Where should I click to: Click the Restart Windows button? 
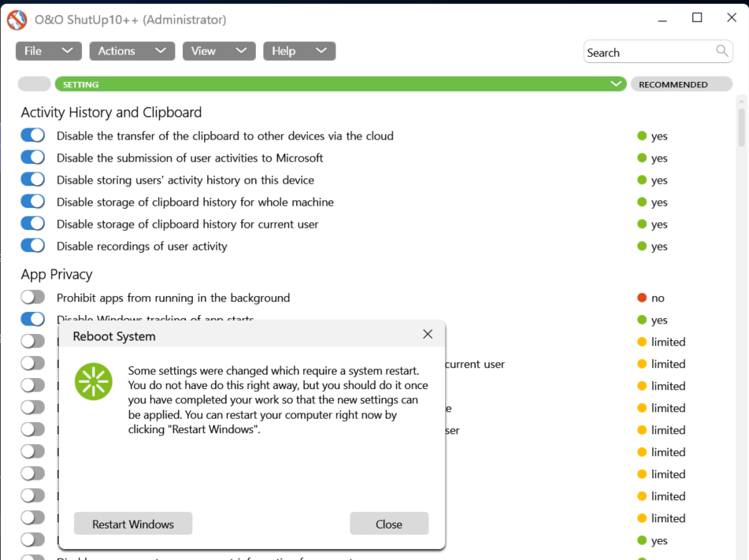click(x=133, y=524)
